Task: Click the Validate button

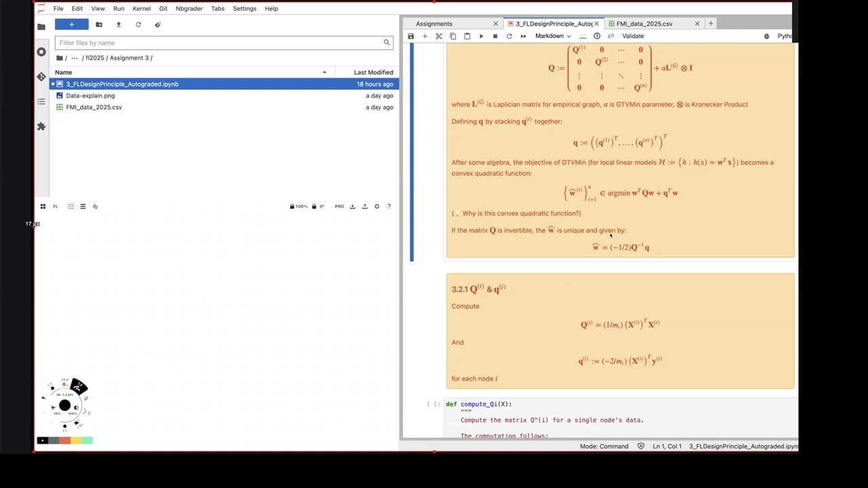Action: tap(633, 36)
